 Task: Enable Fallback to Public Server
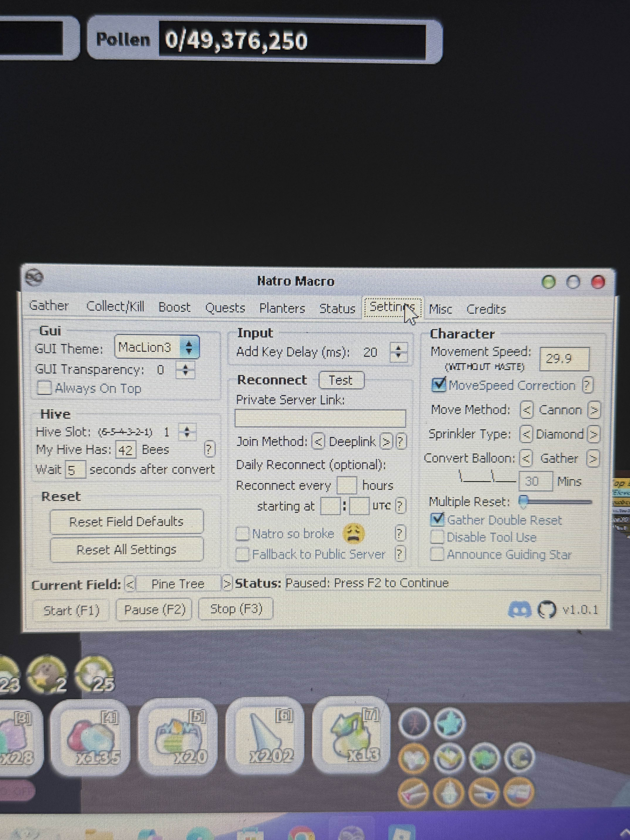pyautogui.click(x=242, y=554)
